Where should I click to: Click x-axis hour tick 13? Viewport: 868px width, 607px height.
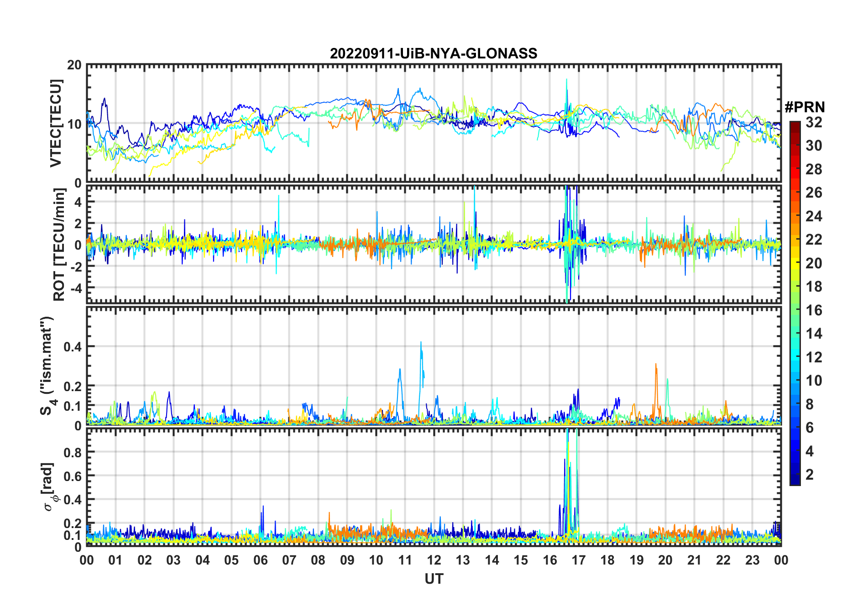tap(463, 560)
